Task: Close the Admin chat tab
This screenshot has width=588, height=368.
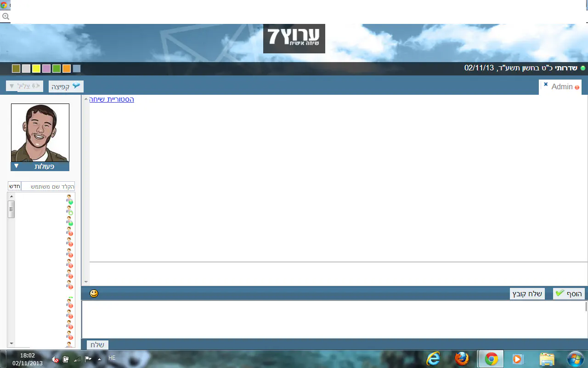Action: 545,84
